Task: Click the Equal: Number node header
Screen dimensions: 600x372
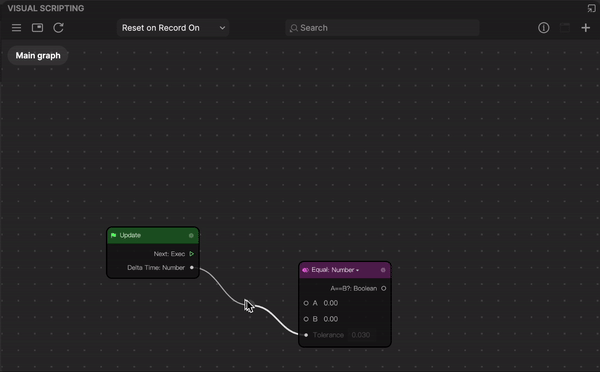Action: (x=344, y=270)
